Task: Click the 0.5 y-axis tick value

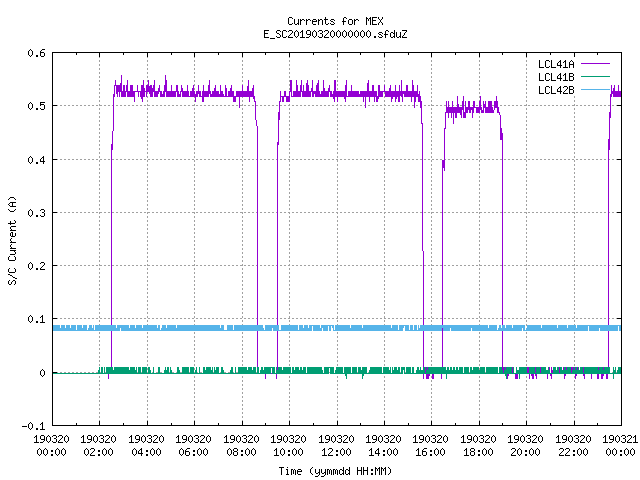Action: click(x=36, y=106)
